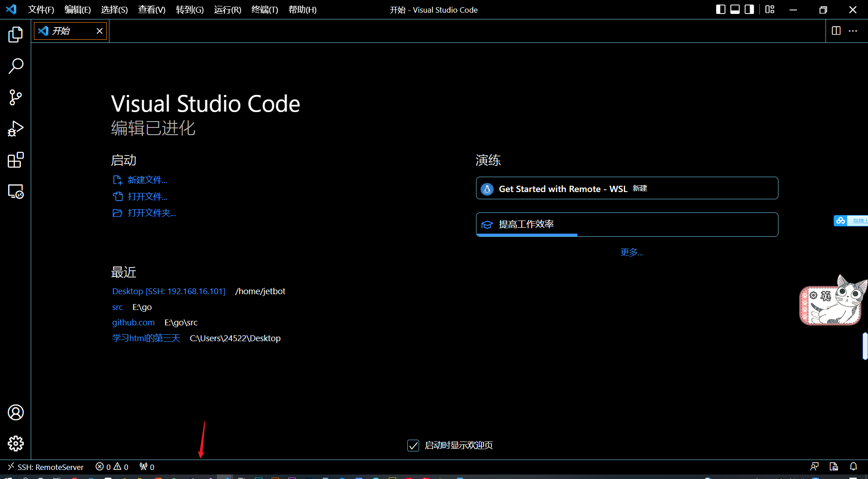This screenshot has width=868, height=479.
Task: Open recent github.com folder
Action: (133, 323)
